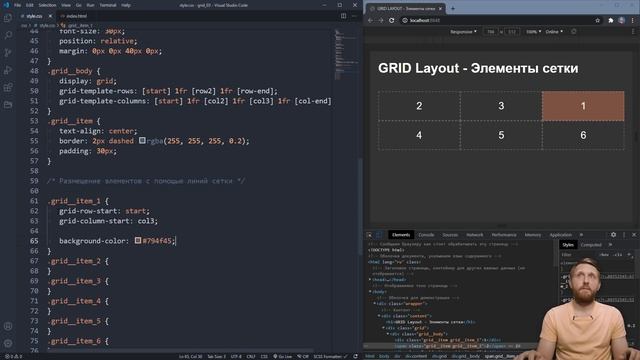This screenshot has height=360, width=640.
Task: Open the Chrome three-dot menu
Action: 633,20
